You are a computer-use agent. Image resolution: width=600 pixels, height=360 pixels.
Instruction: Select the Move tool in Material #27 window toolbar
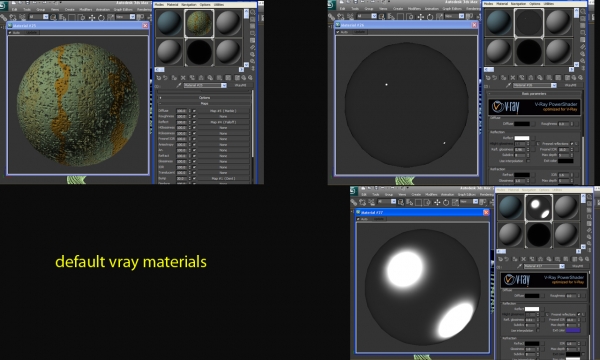437,202
